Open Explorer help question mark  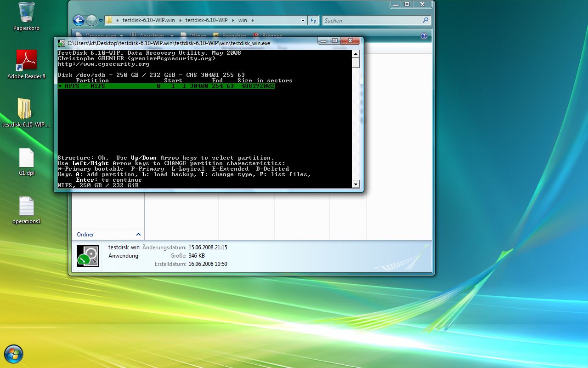[424, 36]
